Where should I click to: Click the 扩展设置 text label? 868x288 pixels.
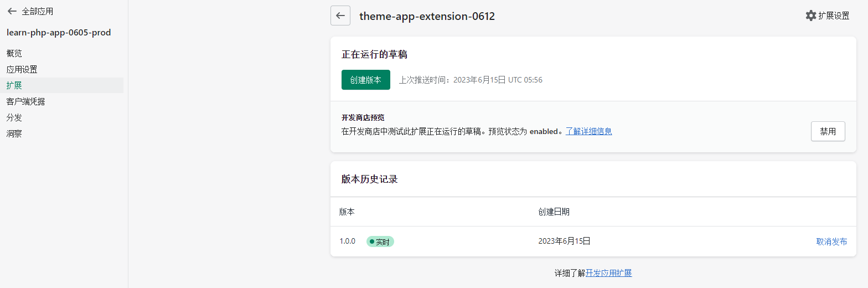834,16
